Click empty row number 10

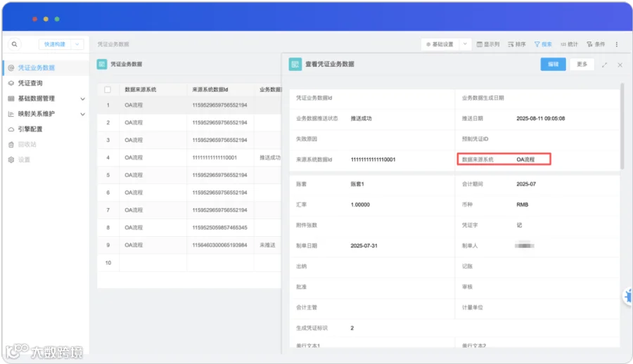tap(108, 263)
